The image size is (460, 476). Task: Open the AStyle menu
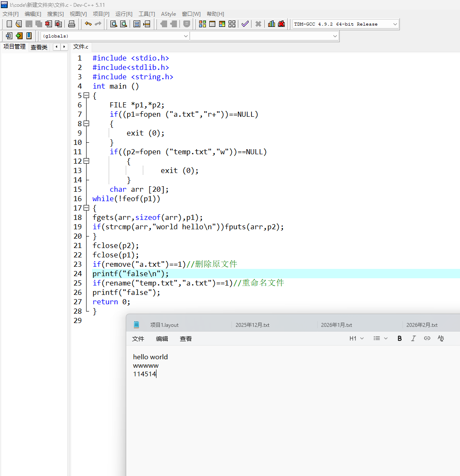click(168, 14)
